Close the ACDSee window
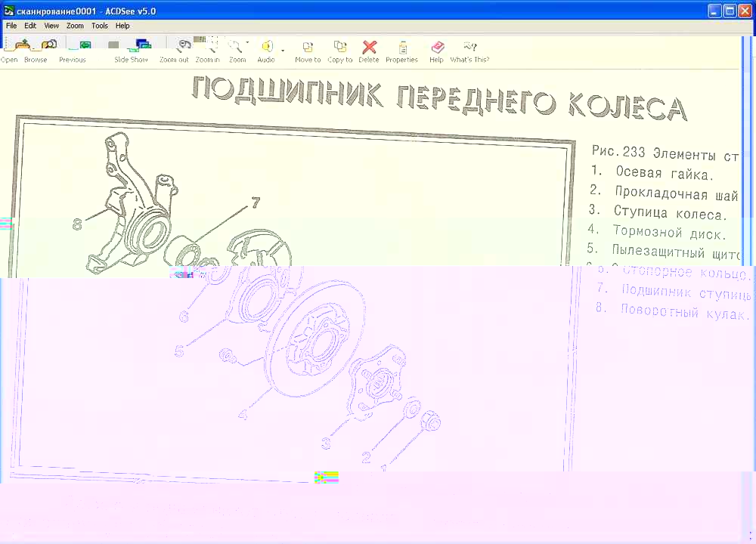 (x=745, y=11)
